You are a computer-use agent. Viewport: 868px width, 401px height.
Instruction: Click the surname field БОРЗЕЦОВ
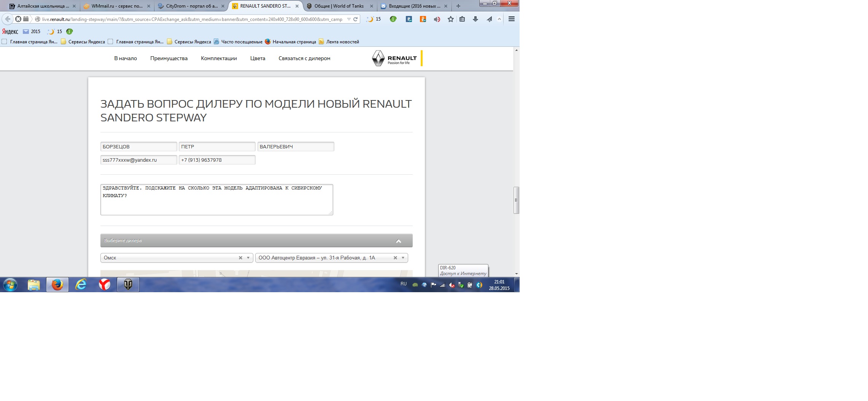coord(138,147)
